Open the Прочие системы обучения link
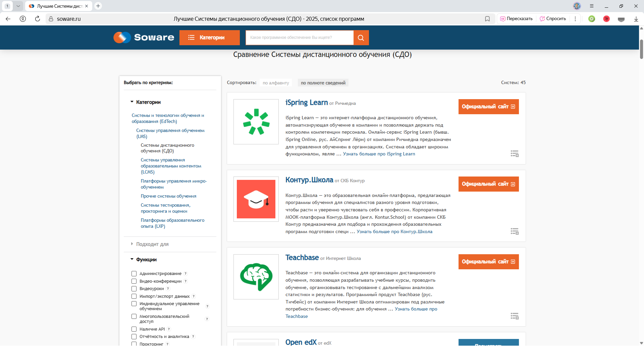The image size is (644, 347). pyautogui.click(x=168, y=196)
